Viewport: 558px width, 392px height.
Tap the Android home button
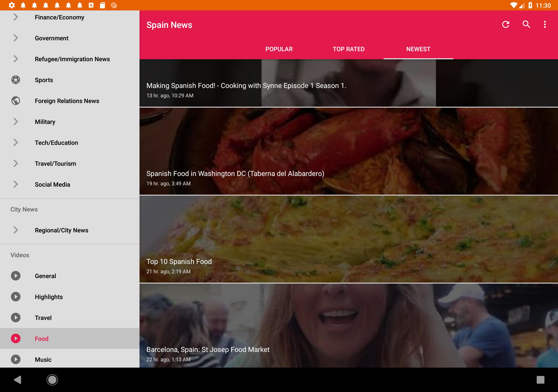click(52, 380)
